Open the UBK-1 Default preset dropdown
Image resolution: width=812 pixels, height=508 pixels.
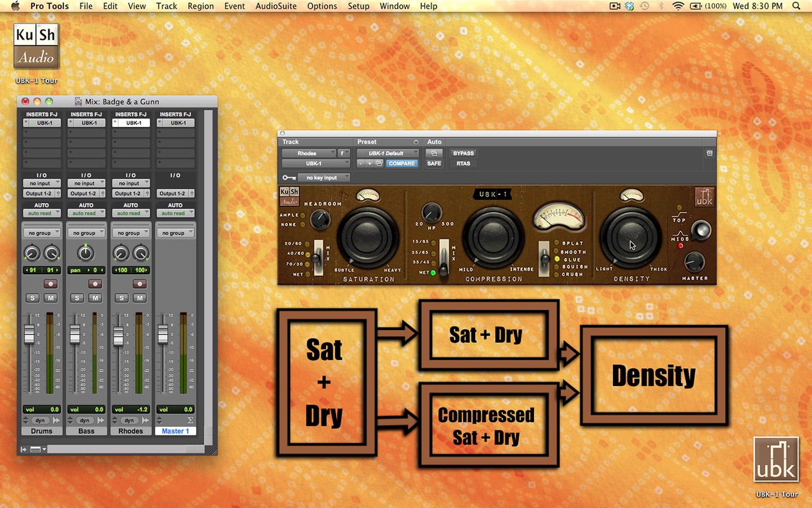pyautogui.click(x=388, y=153)
